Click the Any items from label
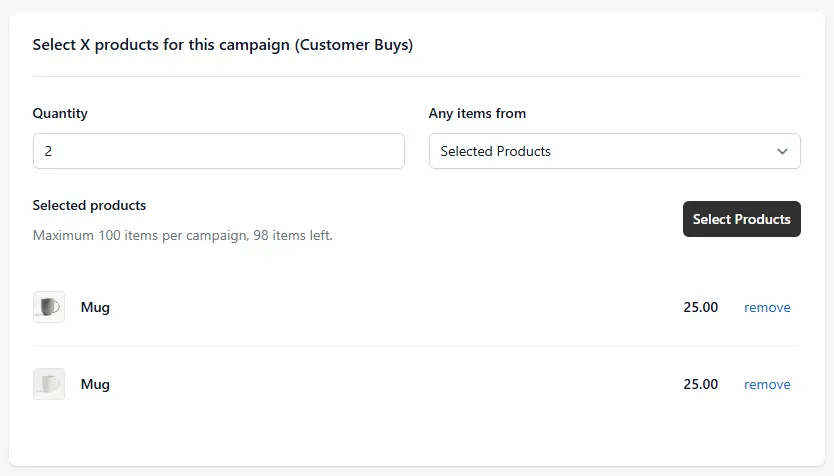Image resolution: width=834 pixels, height=476 pixels. [x=477, y=113]
